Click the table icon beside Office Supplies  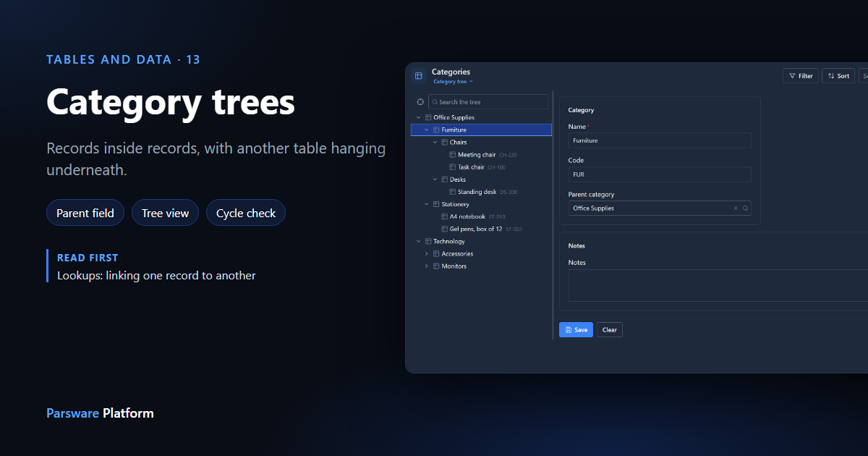point(428,117)
